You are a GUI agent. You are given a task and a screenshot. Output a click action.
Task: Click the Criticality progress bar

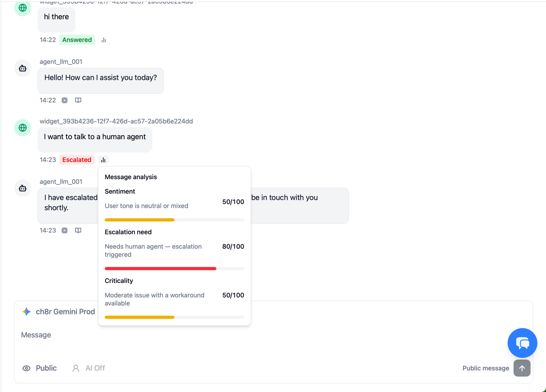(174, 317)
